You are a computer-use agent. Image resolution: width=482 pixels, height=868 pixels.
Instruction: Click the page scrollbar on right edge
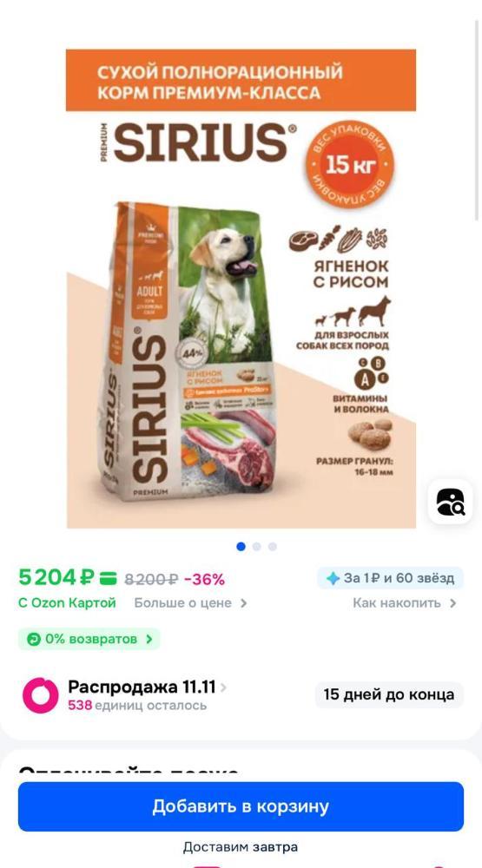pyautogui.click(x=477, y=121)
